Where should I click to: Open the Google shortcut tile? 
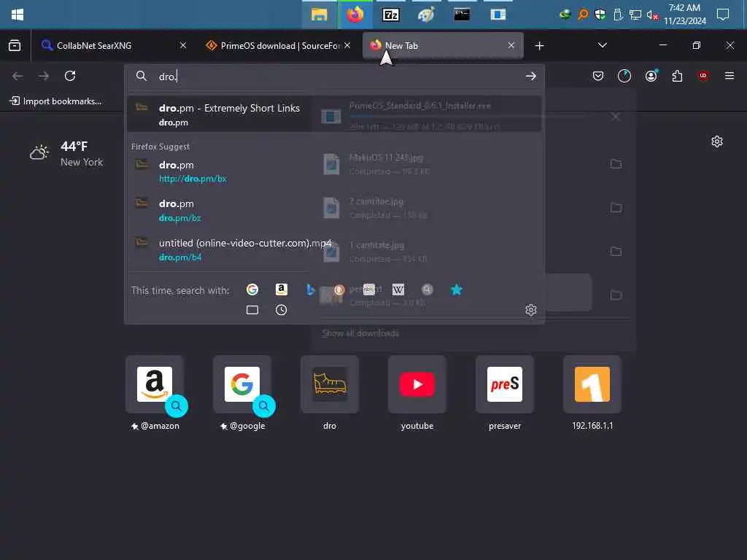click(x=242, y=384)
